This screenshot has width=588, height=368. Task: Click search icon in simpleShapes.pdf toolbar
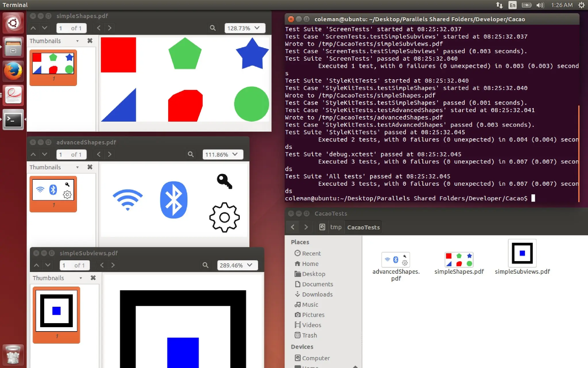(x=213, y=28)
